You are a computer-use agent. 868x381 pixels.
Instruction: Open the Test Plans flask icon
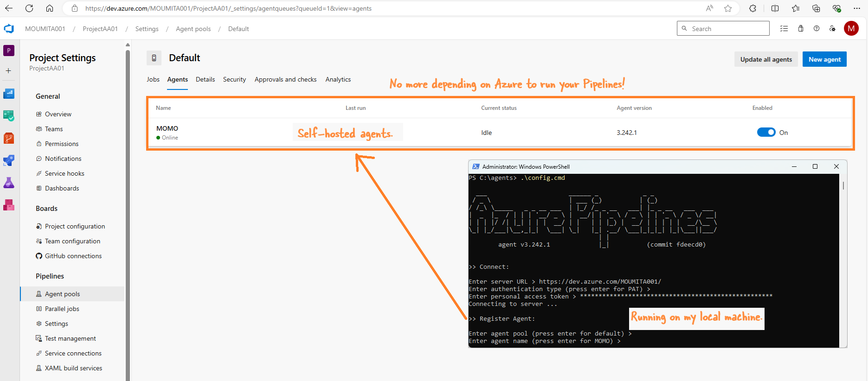pyautogui.click(x=9, y=183)
